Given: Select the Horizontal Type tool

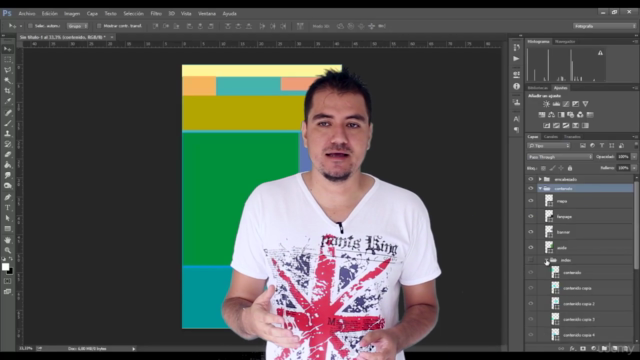Looking at the screenshot, I should 7,208.
